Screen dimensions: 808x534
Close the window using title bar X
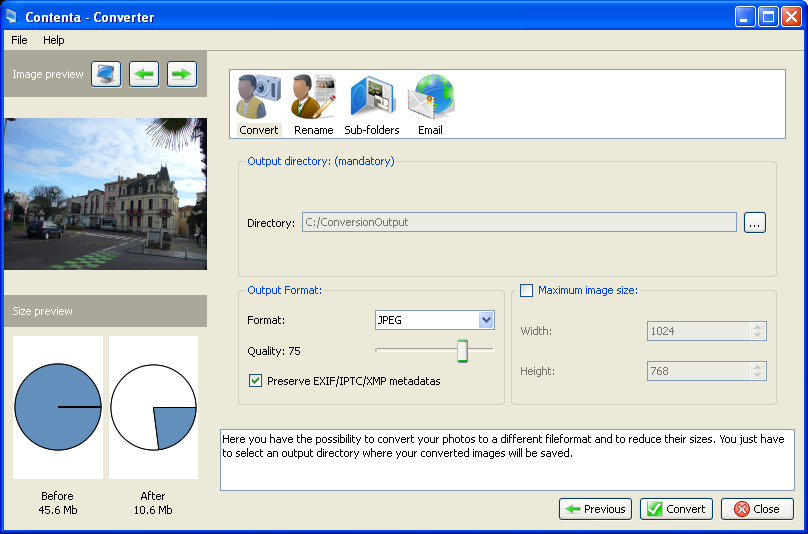tap(791, 17)
